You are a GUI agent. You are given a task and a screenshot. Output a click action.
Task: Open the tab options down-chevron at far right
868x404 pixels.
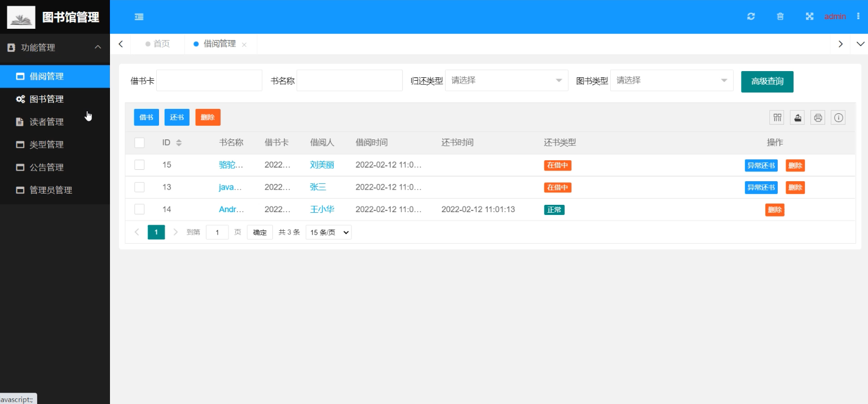coord(860,44)
